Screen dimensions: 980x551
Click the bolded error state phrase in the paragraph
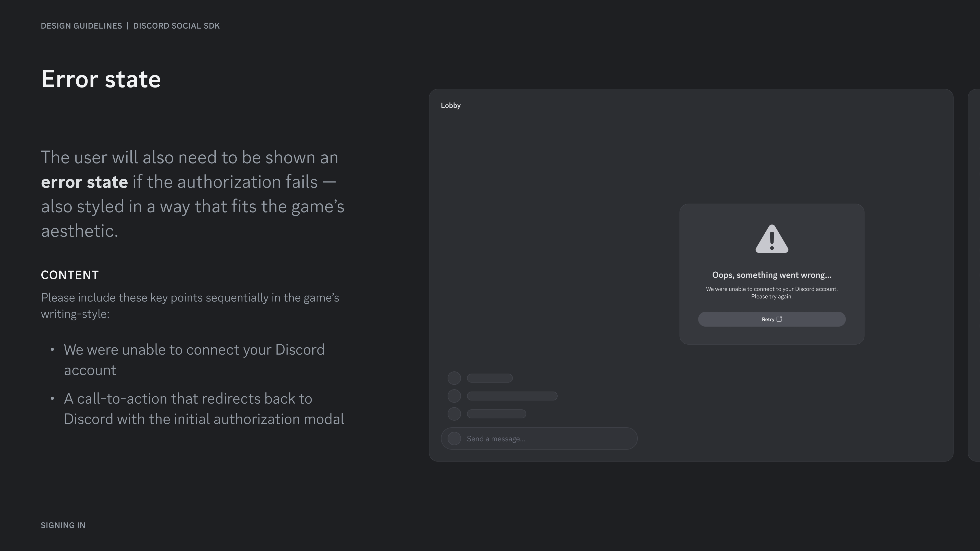click(84, 182)
